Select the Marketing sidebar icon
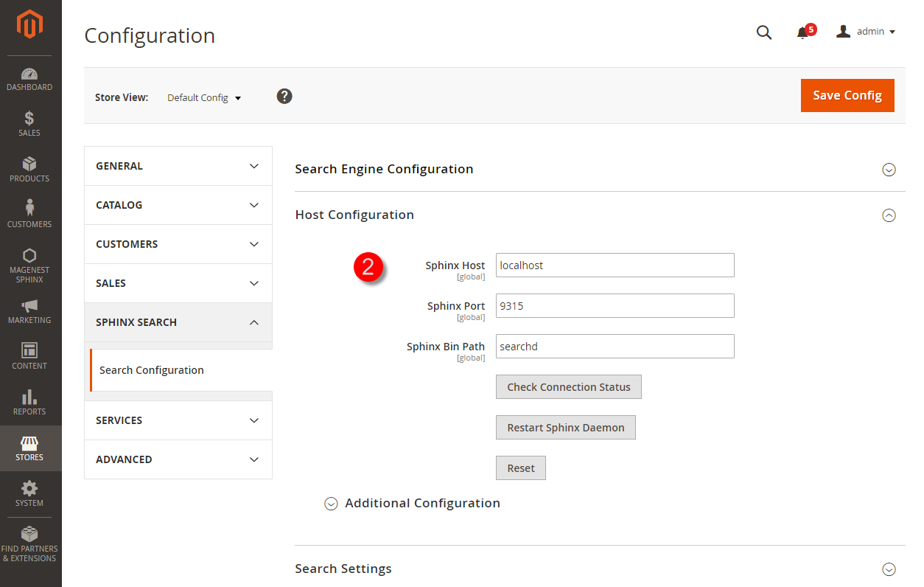 pos(29,311)
